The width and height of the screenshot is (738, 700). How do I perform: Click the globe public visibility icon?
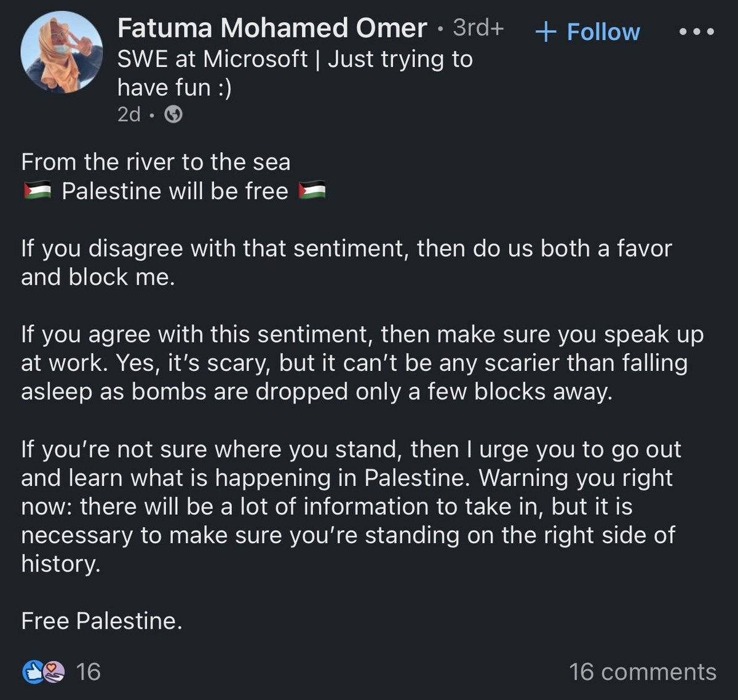click(173, 114)
